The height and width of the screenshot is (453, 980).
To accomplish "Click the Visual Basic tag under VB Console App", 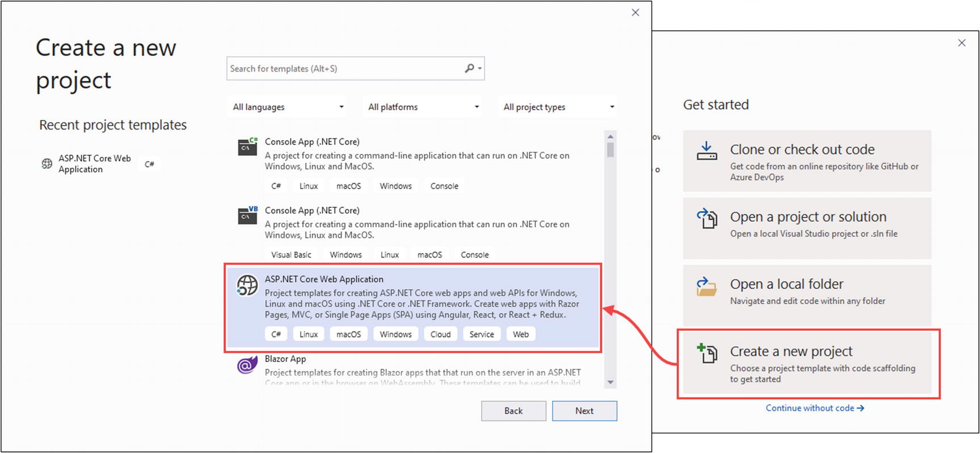I will coord(291,255).
